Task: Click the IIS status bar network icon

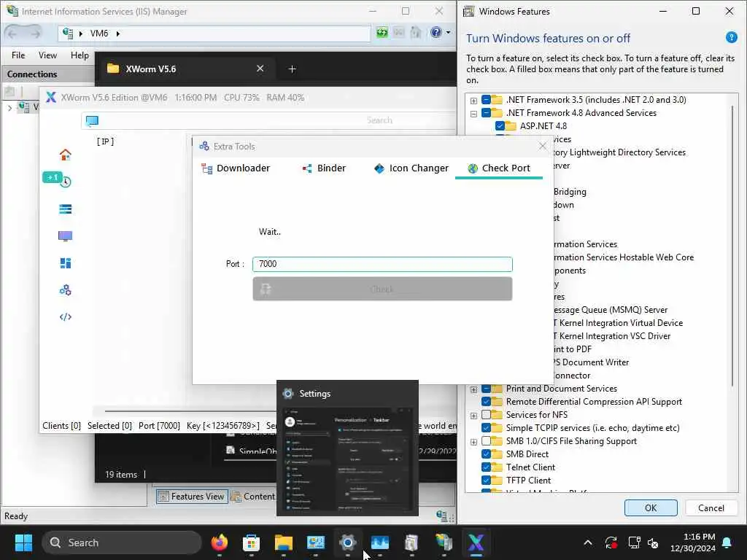Action: (441, 516)
